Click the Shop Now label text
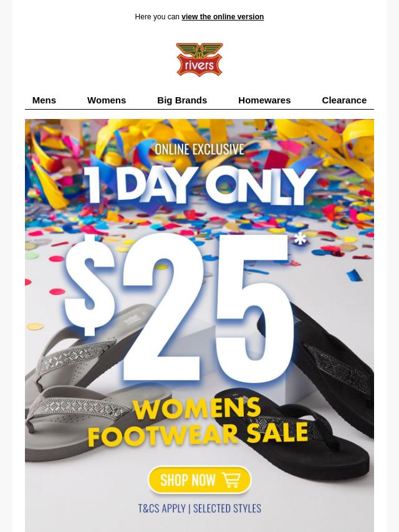The image size is (399, 532). (x=188, y=480)
